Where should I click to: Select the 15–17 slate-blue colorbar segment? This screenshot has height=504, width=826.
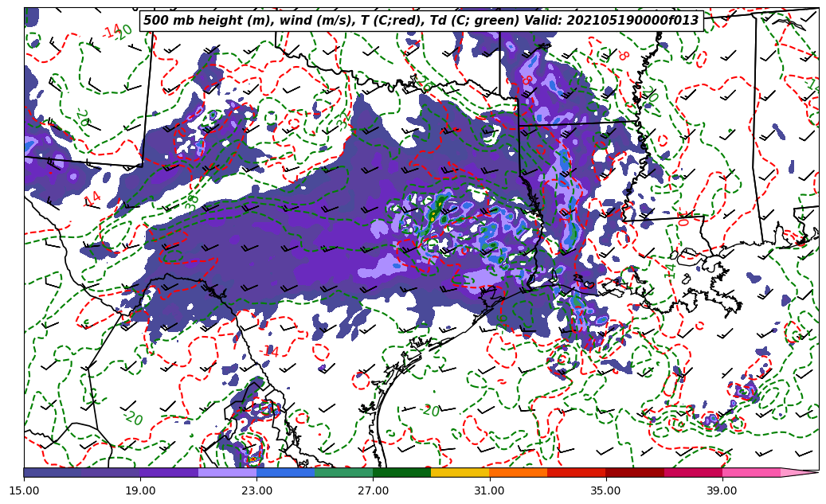click(53, 472)
